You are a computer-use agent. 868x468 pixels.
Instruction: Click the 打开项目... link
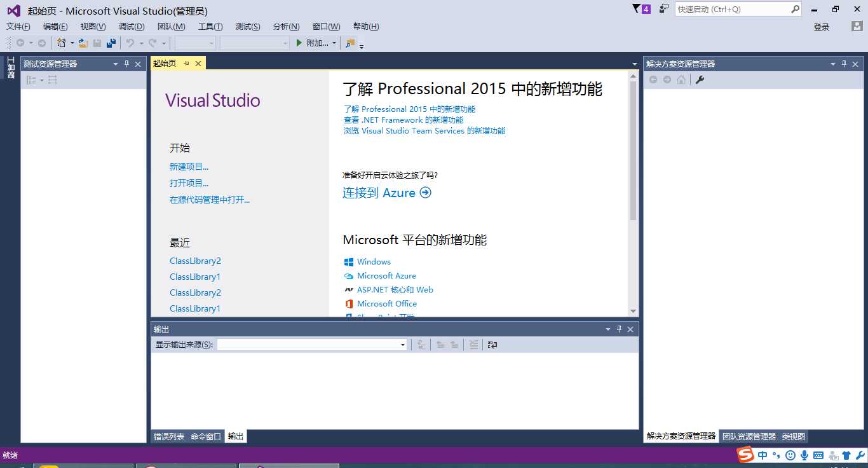[189, 183]
